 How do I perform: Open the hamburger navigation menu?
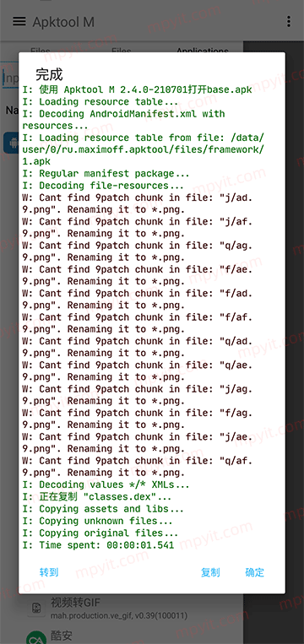(19, 21)
